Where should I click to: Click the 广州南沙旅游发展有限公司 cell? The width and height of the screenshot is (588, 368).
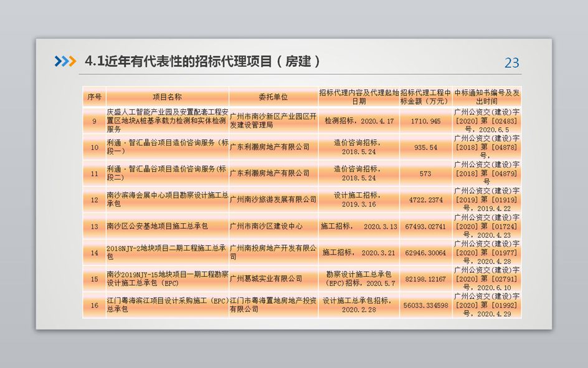pyautogui.click(x=273, y=200)
